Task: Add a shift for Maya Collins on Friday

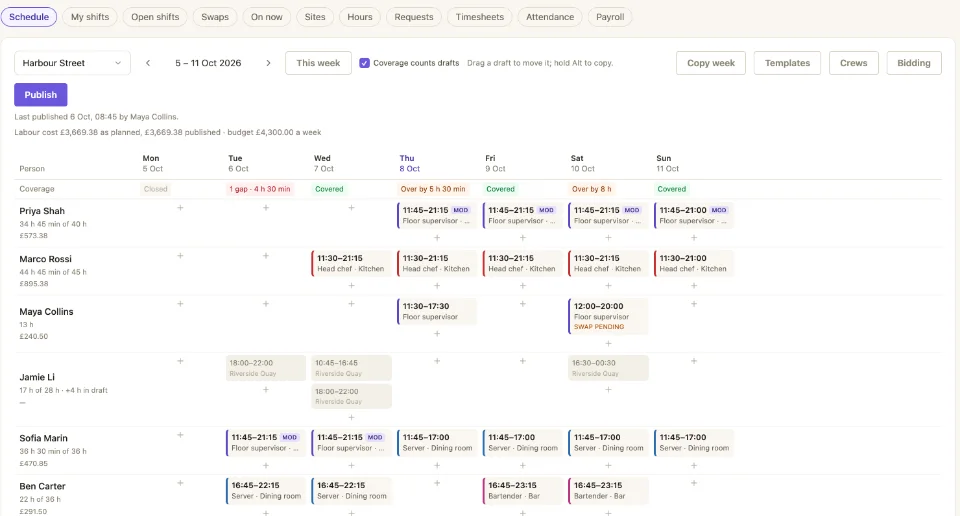Action: [523, 304]
